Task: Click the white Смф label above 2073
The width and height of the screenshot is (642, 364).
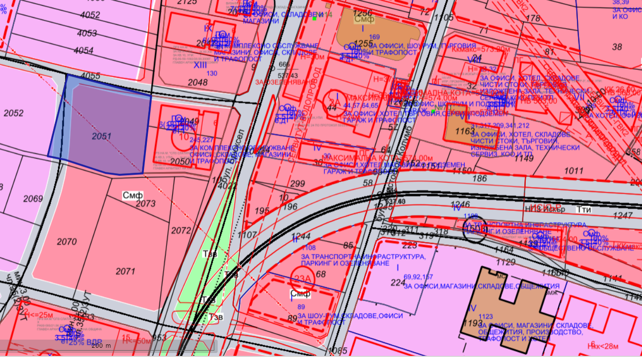Action: click(133, 195)
